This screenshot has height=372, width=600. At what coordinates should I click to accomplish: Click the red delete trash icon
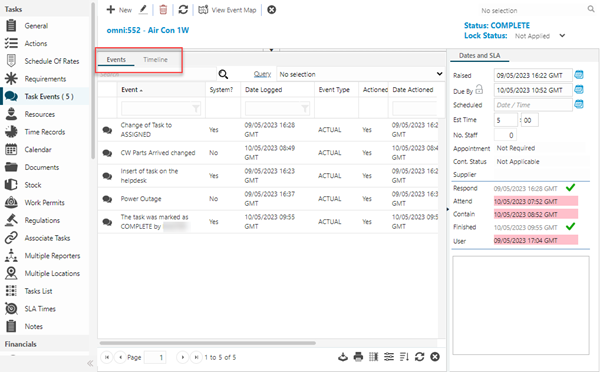163,10
